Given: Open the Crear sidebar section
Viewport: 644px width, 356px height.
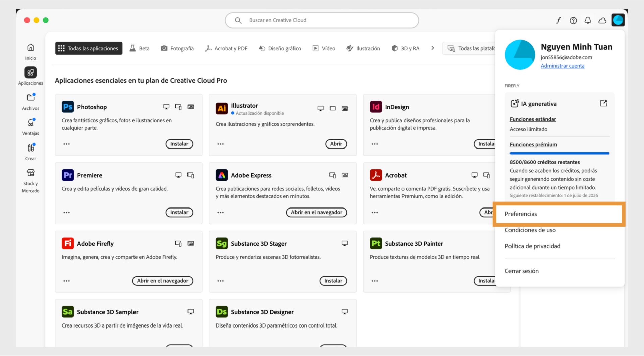Looking at the screenshot, I should [x=31, y=152].
